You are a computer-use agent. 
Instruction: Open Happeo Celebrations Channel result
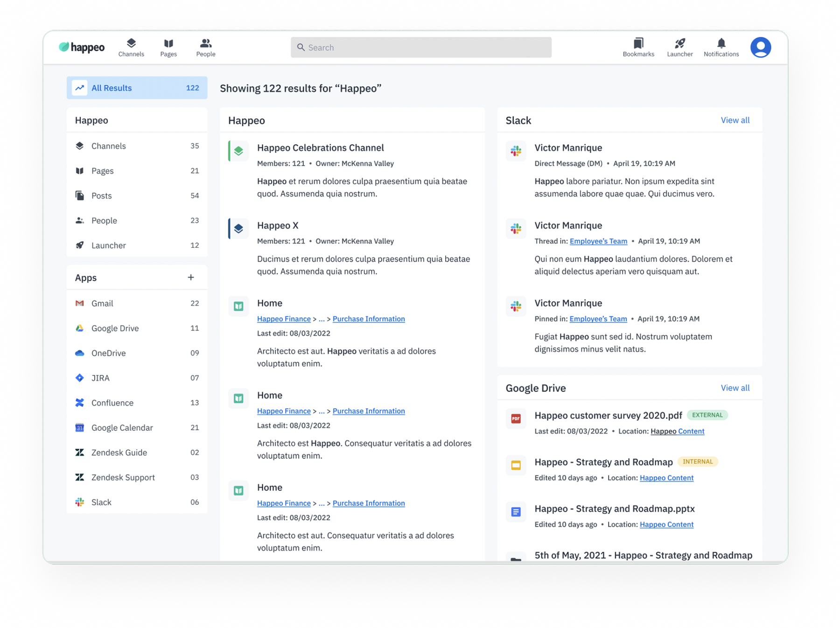(x=321, y=148)
